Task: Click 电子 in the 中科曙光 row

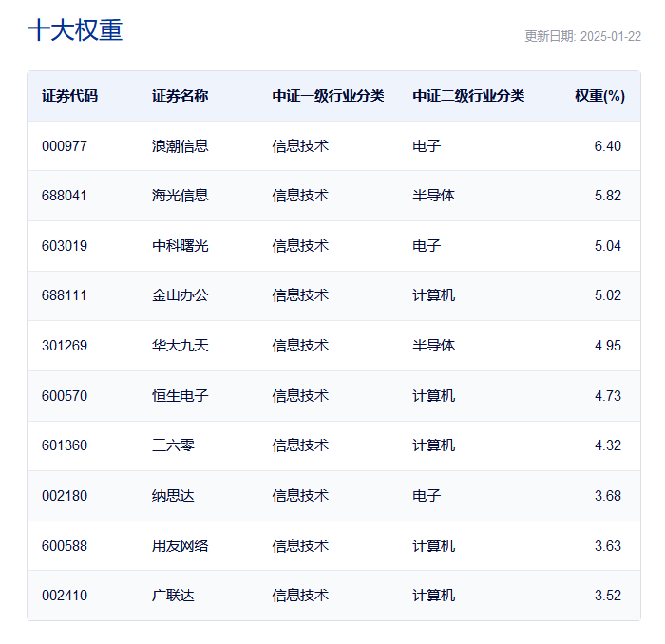Action: pos(427,246)
